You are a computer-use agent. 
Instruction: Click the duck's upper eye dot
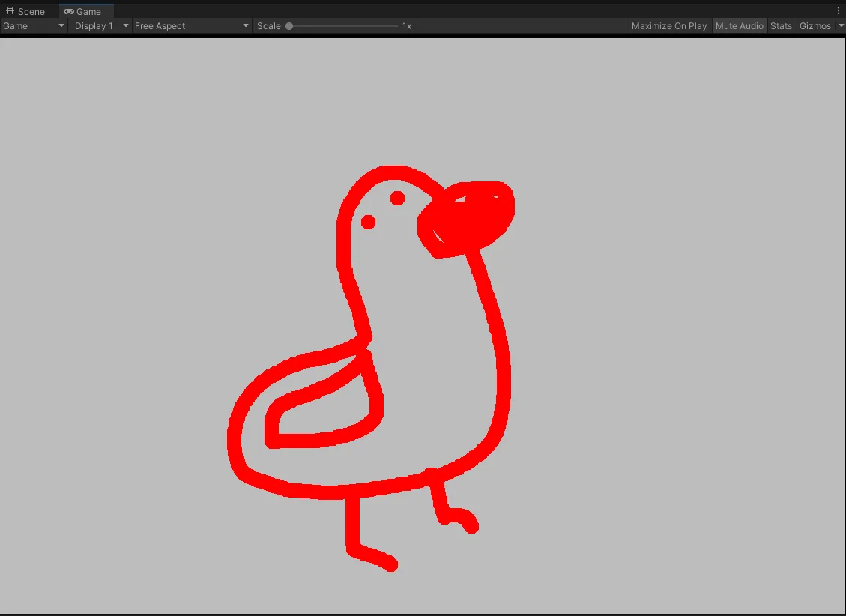point(398,198)
